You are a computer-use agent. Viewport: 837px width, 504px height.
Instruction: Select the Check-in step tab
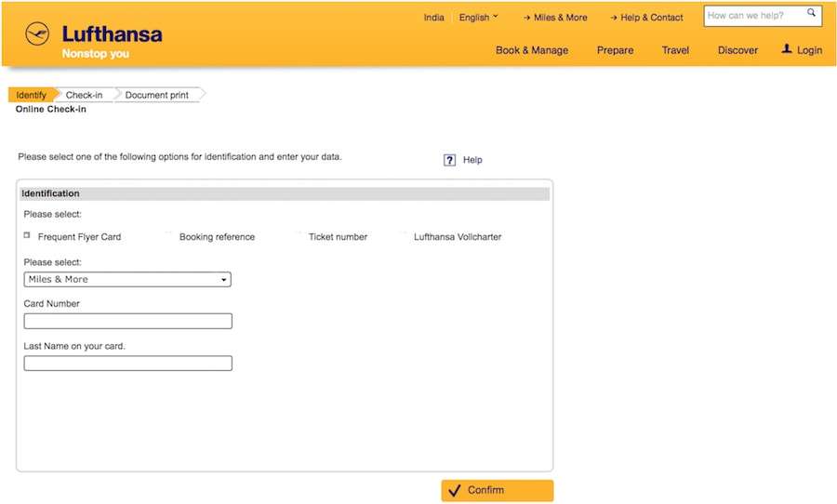click(85, 95)
